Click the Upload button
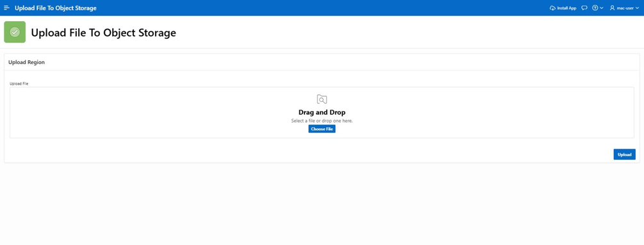The image size is (644, 245). pos(624,154)
